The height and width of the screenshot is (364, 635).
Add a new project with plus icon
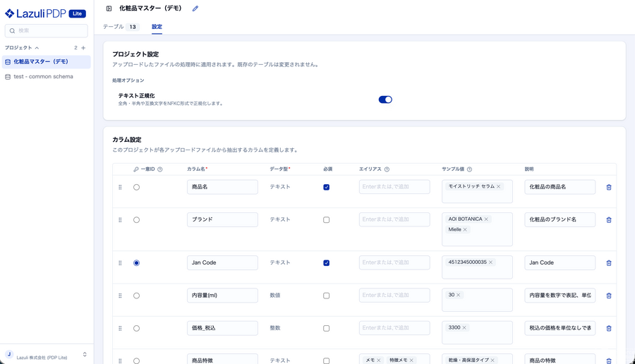pyautogui.click(x=83, y=48)
